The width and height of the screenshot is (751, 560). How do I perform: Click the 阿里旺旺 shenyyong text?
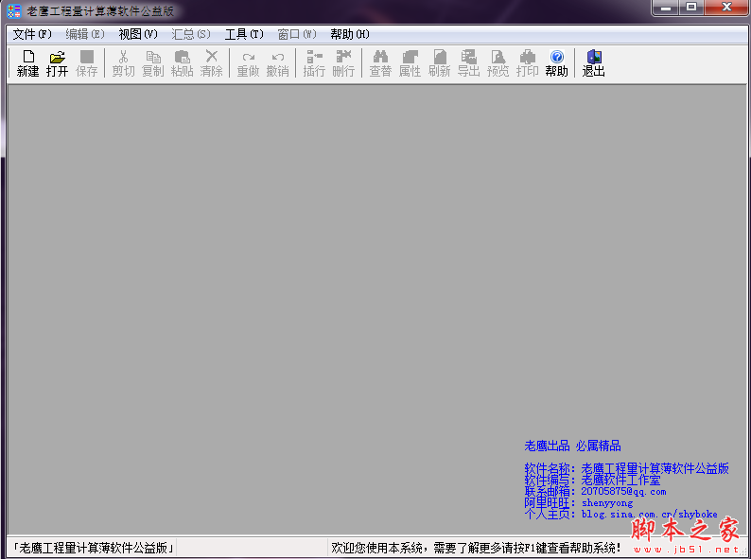point(578,502)
